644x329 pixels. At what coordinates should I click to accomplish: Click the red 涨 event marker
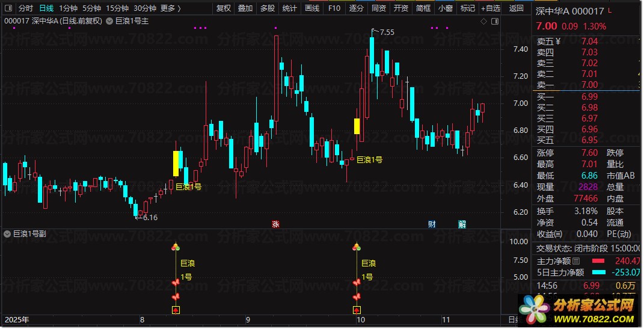[275, 224]
